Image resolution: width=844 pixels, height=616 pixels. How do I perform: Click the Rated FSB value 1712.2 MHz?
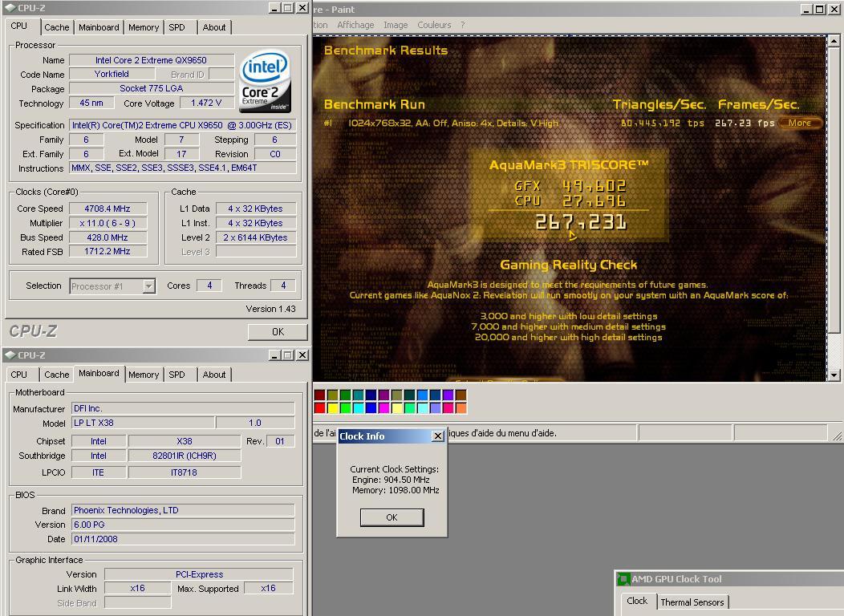(108, 251)
